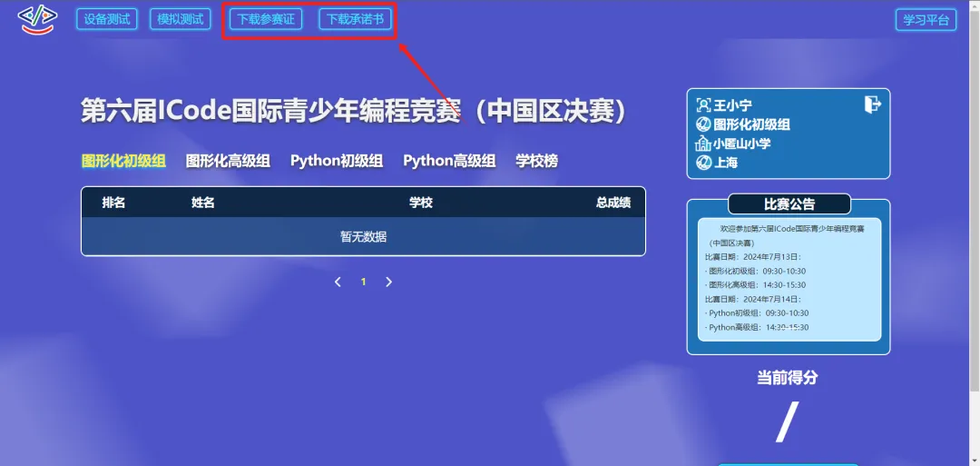The image size is (980, 466).
Task: Click announcement line Python初级组：09:30-10:30
Action: point(757,313)
